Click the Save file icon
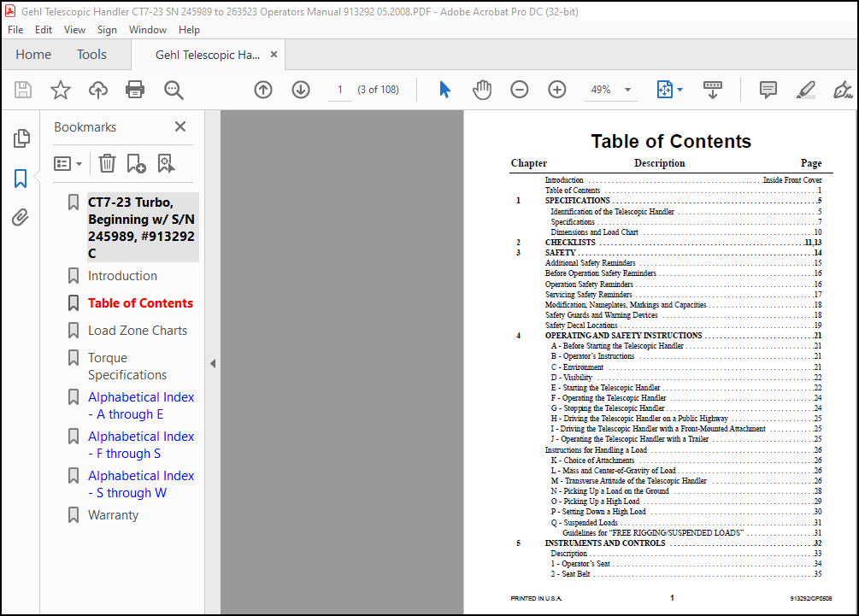 [x=23, y=89]
